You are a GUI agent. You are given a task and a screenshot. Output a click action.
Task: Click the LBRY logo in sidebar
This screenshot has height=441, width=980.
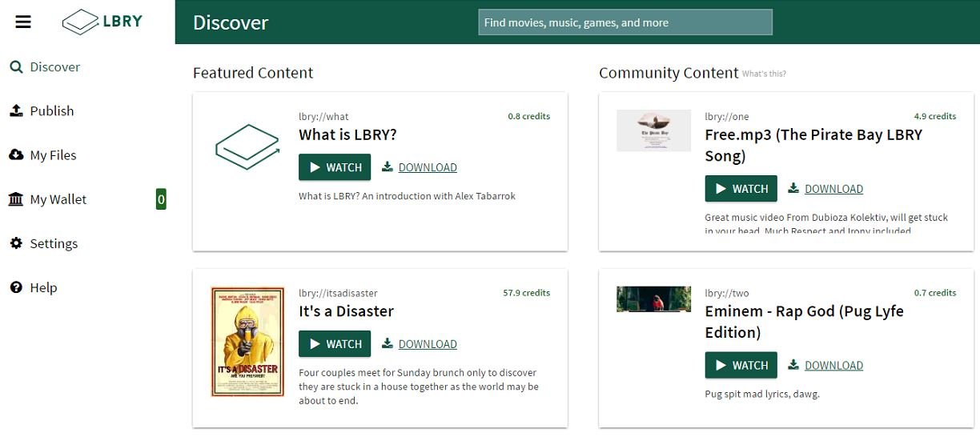point(102,22)
